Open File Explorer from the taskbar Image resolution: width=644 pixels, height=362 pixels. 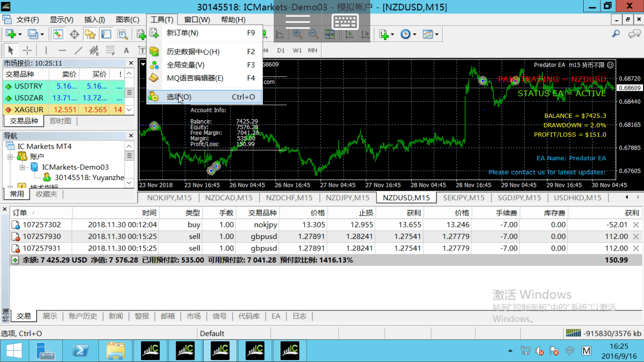tap(116, 350)
